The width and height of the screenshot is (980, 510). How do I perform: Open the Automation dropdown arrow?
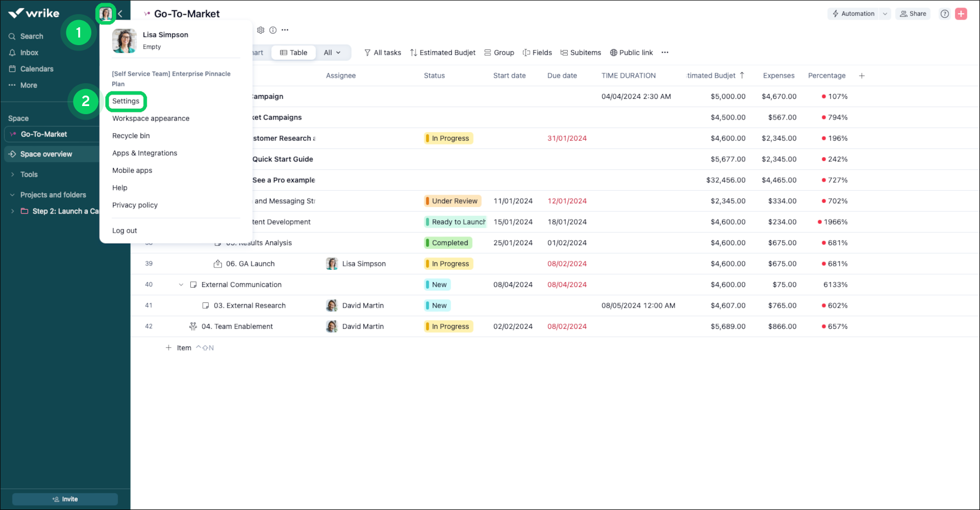point(885,14)
